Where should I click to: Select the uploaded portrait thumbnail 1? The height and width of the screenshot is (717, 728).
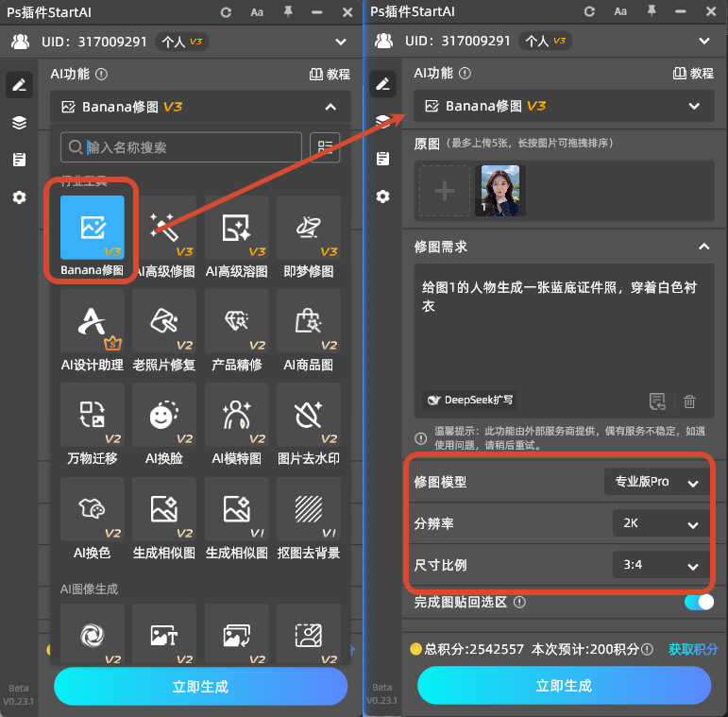click(x=500, y=191)
